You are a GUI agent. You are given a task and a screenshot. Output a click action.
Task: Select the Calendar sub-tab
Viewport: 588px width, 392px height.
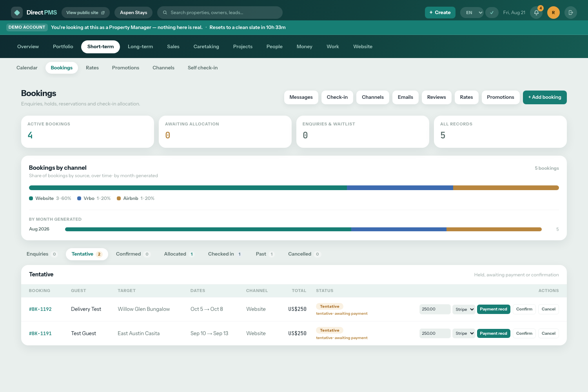coord(27,68)
